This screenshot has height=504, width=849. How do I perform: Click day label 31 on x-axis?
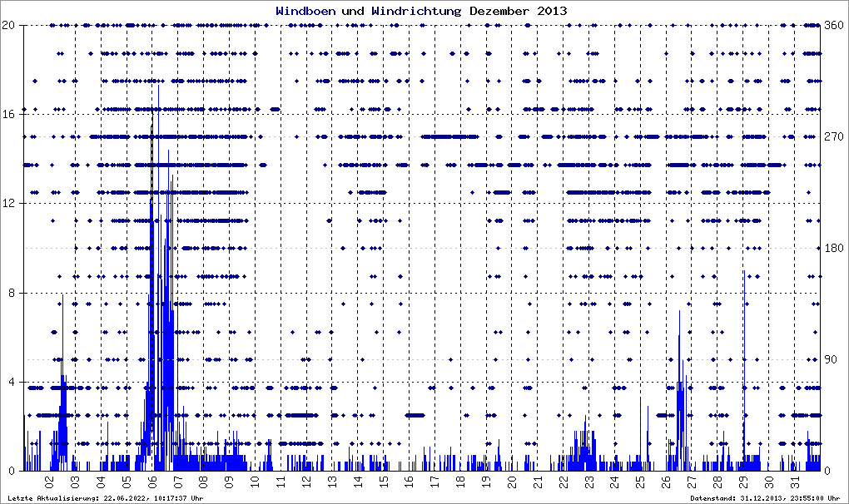795,482
